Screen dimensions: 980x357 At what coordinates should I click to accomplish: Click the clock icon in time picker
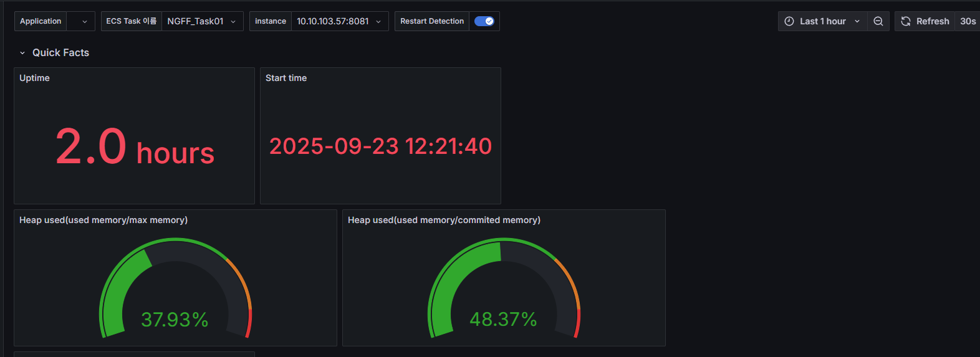pos(789,21)
